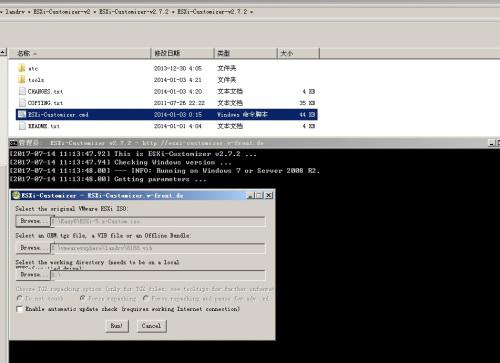
Task: Click the ESXi ISO path field
Action: pyautogui.click(x=158, y=221)
